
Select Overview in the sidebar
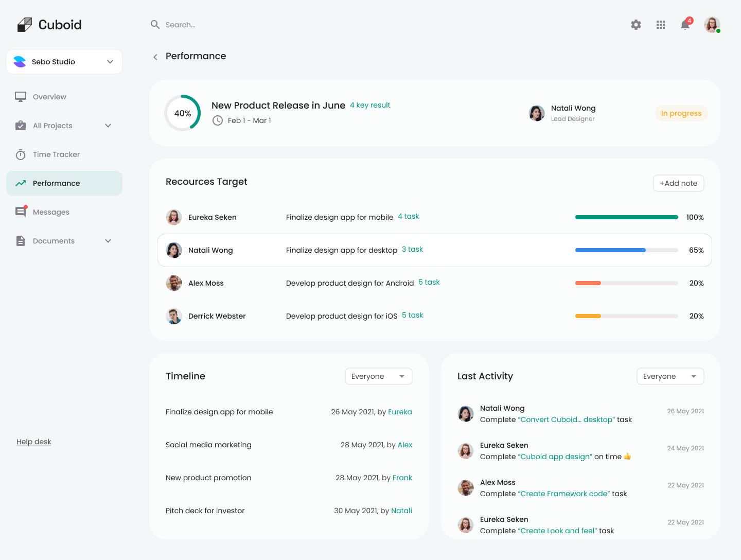click(x=49, y=97)
